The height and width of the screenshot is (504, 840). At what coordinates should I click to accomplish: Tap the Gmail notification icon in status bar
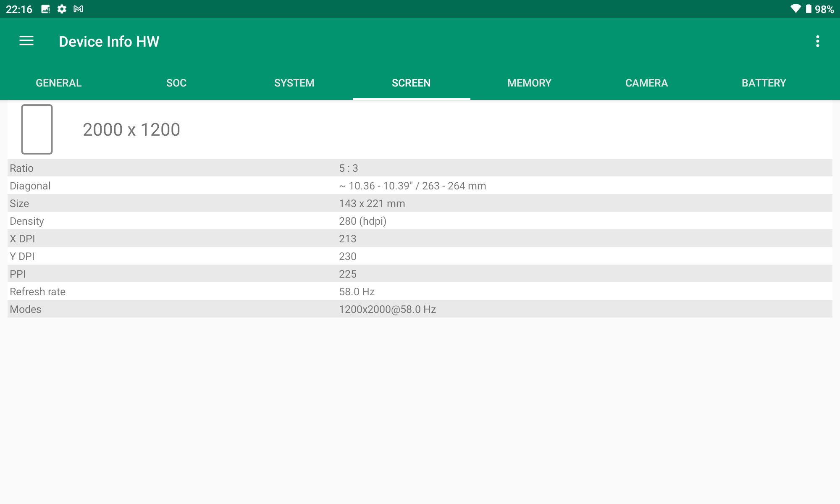pos(78,9)
